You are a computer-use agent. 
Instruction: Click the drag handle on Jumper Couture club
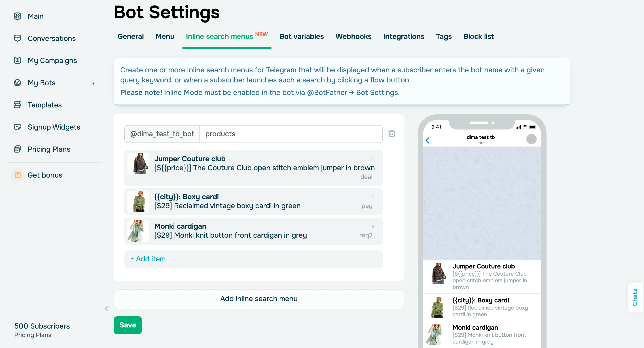(x=373, y=159)
